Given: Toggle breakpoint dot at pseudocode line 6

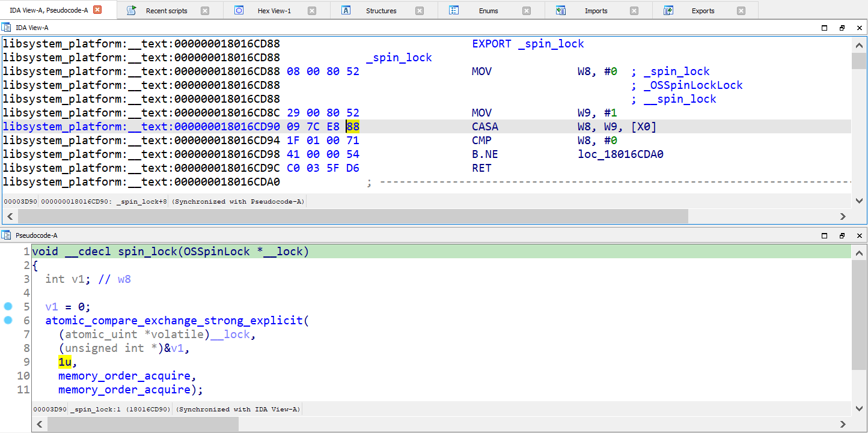Looking at the screenshot, I should coord(8,320).
